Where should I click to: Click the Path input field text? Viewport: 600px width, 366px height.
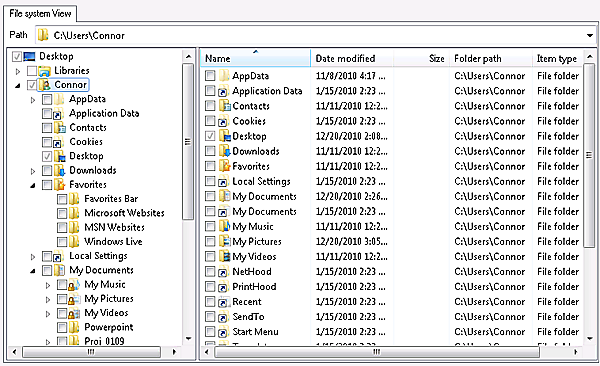point(89,36)
